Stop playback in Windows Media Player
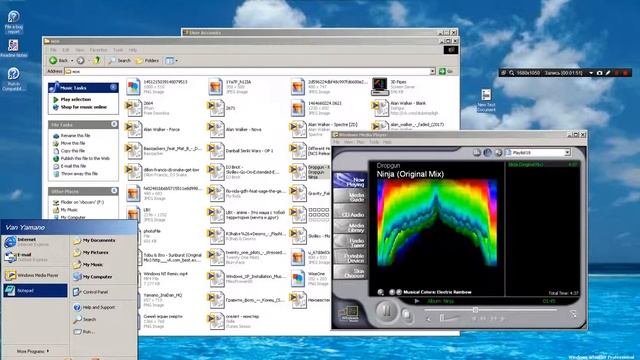Image resolution: width=640 pixels, height=360 pixels. 407,314
